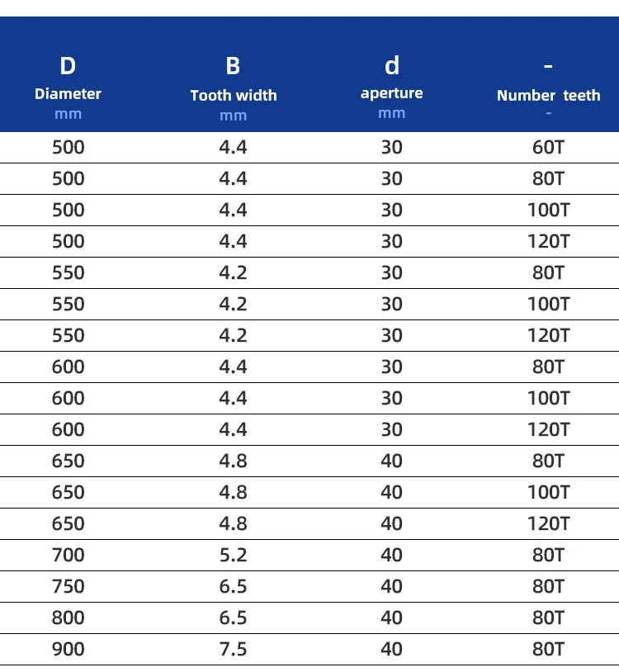Click the Diameter column header
Image resolution: width=619 pixels, height=672 pixels.
[68, 93]
